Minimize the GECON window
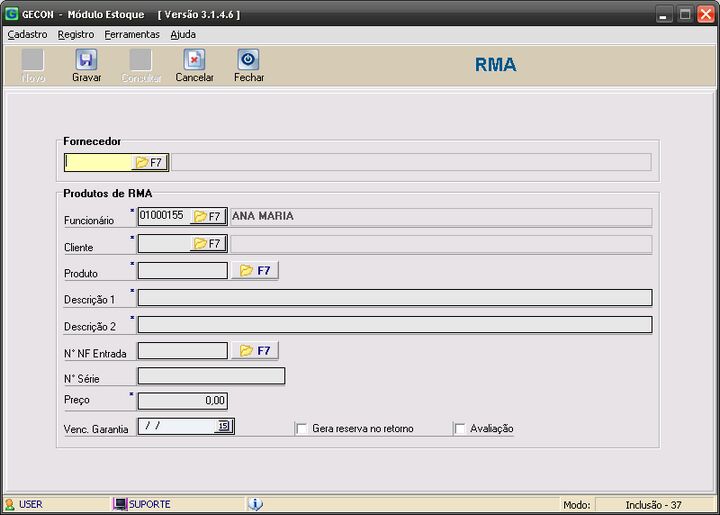Image resolution: width=720 pixels, height=515 pixels. 663,14
